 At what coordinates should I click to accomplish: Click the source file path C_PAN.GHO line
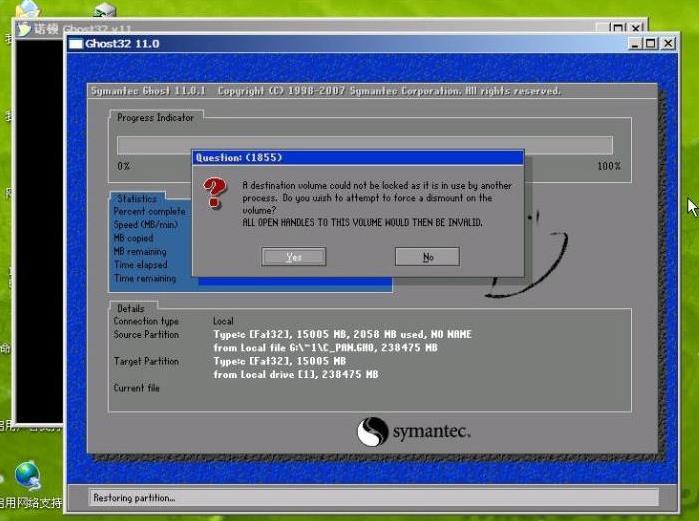click(x=325, y=348)
